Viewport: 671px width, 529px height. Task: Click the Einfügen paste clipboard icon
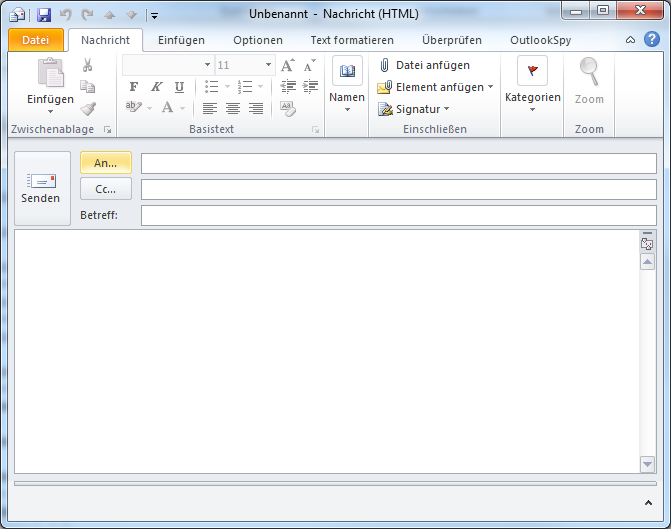tap(50, 73)
